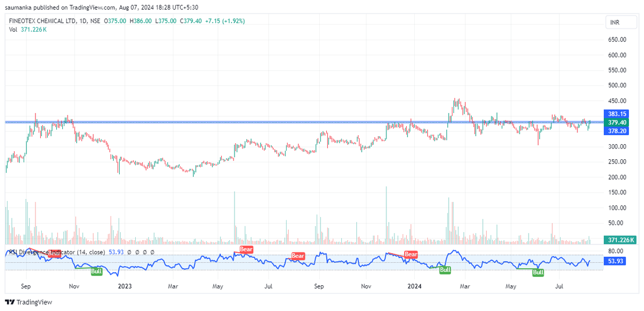Click the 550.00 price axis label
Image resolution: width=644 pixels, height=311 pixels.
[x=617, y=70]
